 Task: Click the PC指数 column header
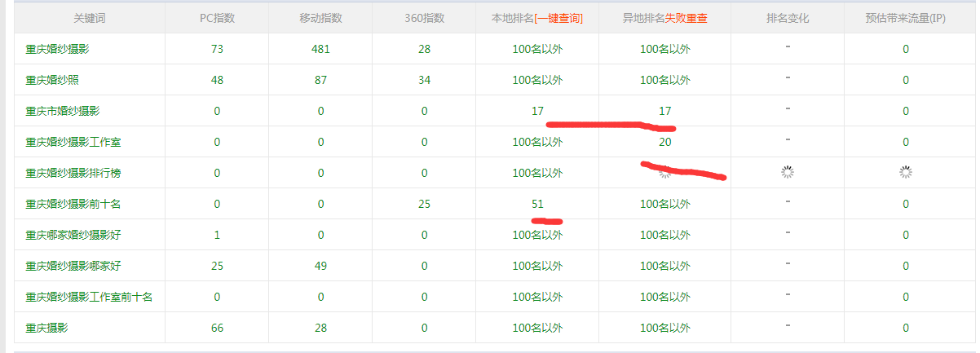pos(217,18)
